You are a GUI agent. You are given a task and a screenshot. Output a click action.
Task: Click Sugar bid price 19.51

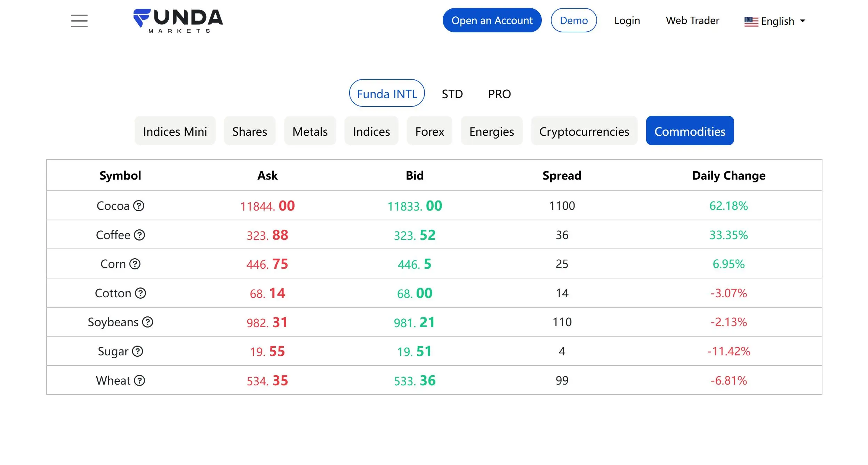415,352
